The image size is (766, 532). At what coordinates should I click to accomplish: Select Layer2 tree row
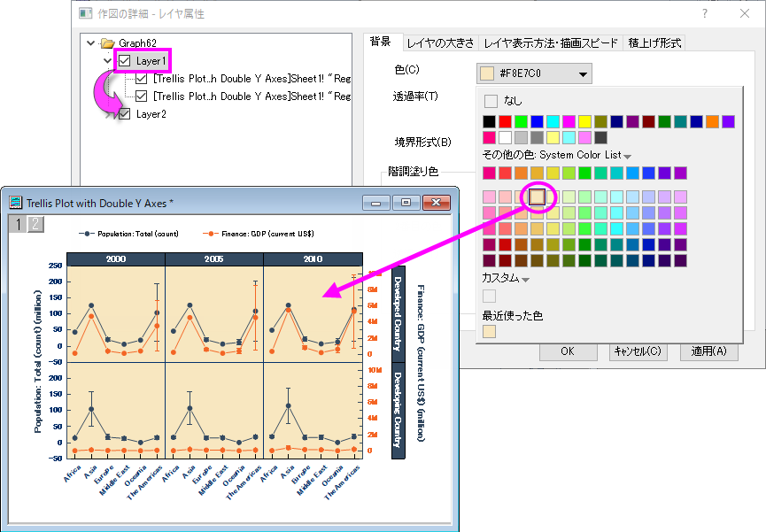click(x=151, y=114)
